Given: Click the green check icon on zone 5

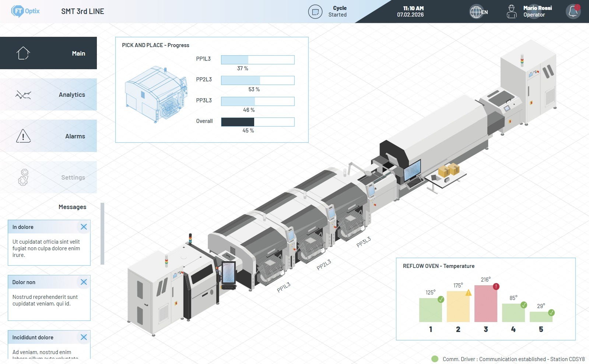Looking at the screenshot, I should 551,313.
